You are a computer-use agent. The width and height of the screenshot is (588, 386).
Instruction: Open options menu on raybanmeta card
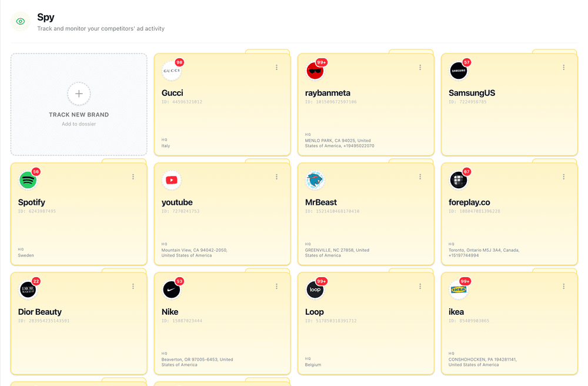click(x=420, y=68)
